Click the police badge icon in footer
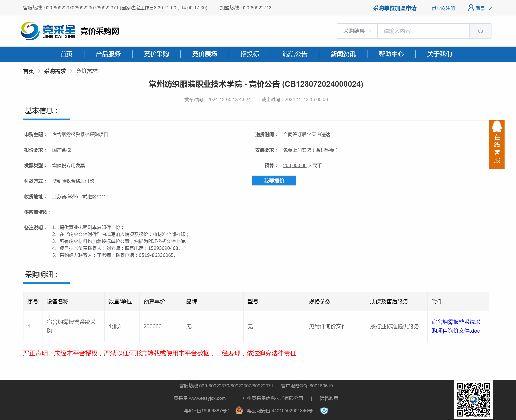Screen dimensions: 516x420 [x=239, y=410]
